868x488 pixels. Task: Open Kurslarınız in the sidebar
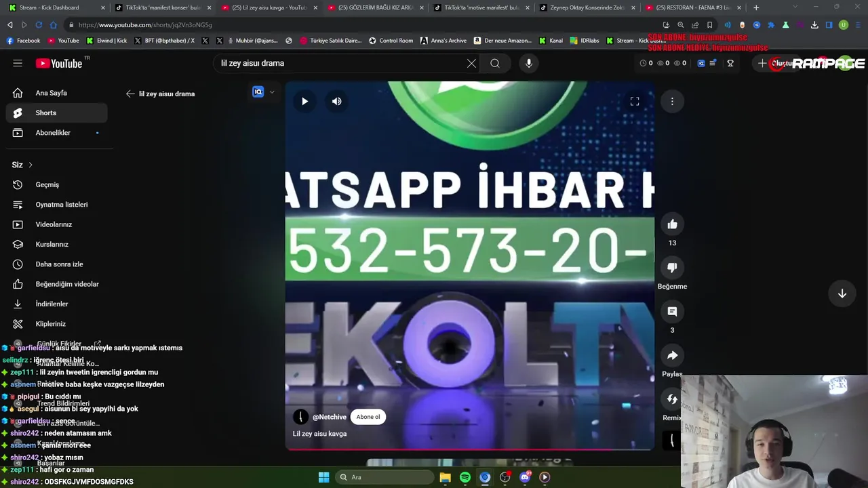point(56,244)
